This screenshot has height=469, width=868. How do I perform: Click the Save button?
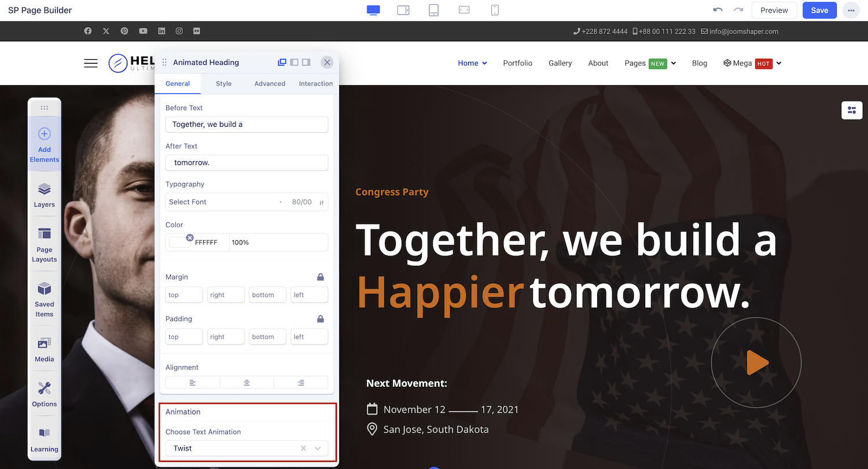click(x=819, y=10)
